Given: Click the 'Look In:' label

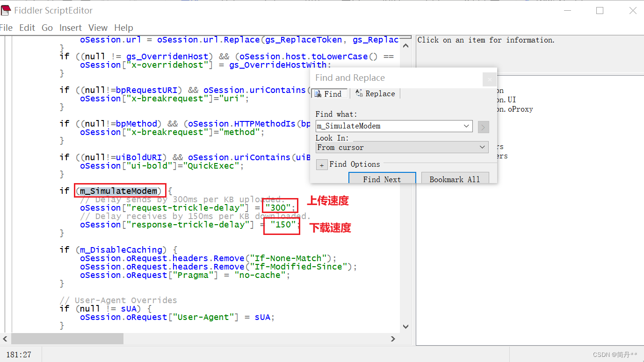Looking at the screenshot, I should 332,138.
